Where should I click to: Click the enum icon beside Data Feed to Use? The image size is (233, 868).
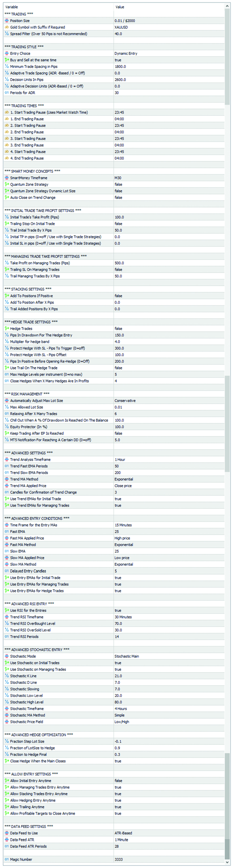click(7, 833)
